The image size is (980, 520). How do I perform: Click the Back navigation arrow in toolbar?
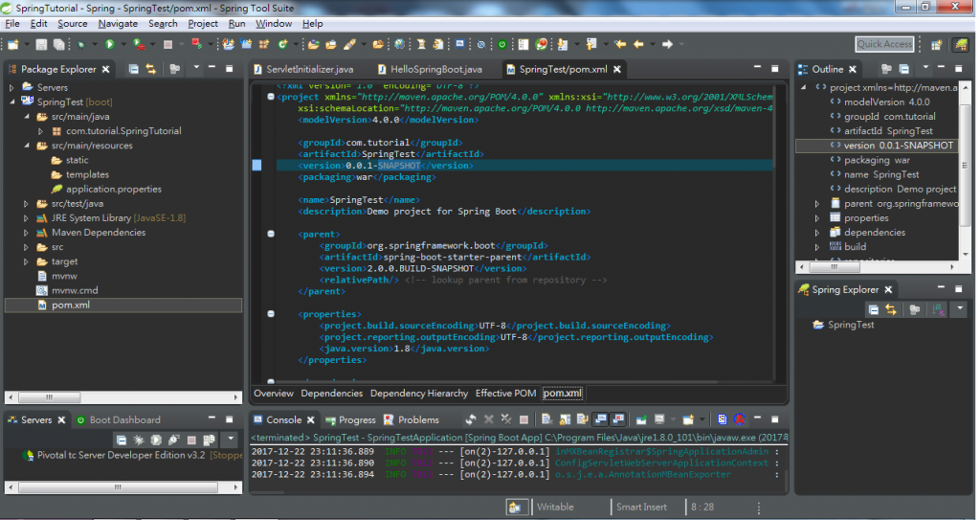pyautogui.click(x=638, y=44)
